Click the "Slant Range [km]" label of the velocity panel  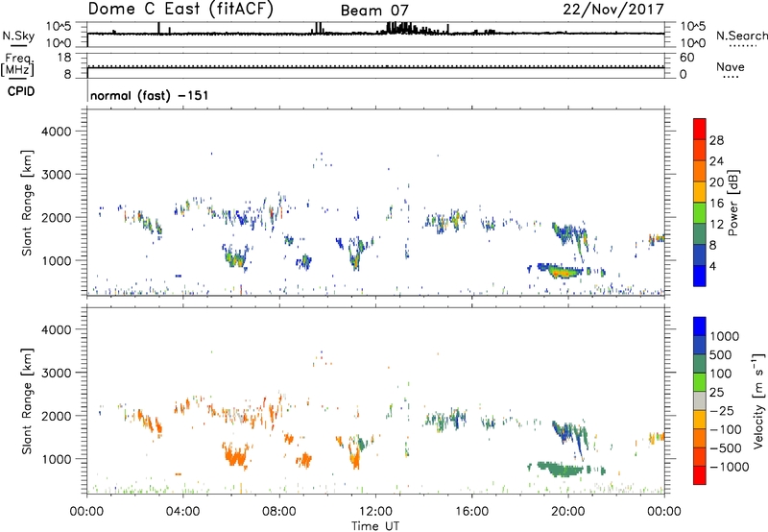point(27,401)
